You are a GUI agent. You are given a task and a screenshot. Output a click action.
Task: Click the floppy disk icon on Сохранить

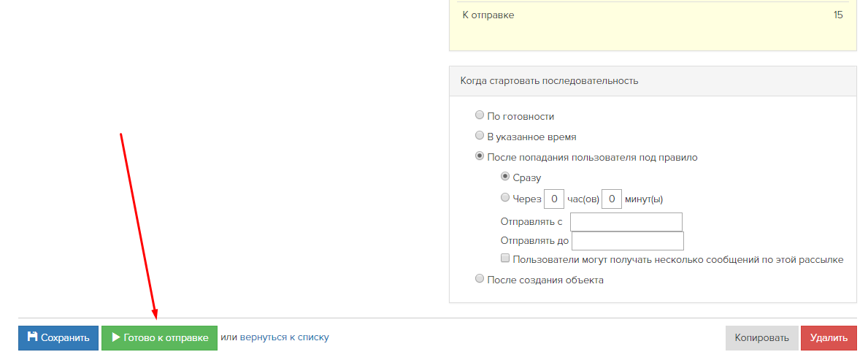(32, 337)
